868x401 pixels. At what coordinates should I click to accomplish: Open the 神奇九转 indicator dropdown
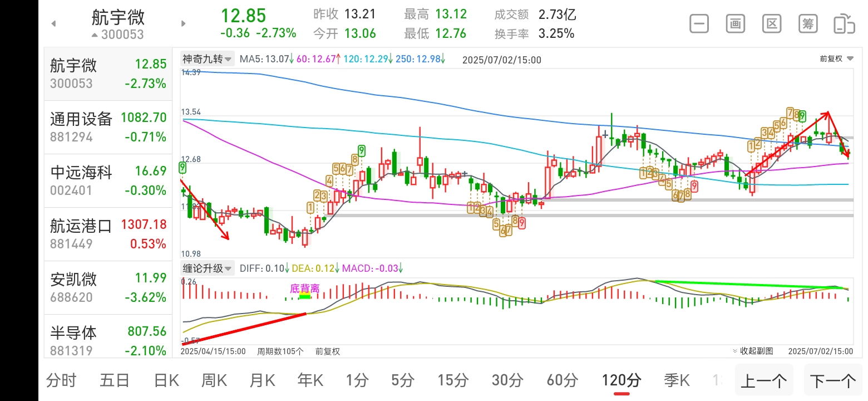[x=208, y=59]
